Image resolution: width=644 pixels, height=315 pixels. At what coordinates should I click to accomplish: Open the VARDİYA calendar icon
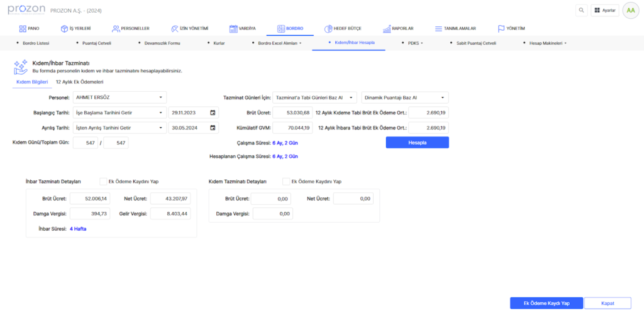point(233,28)
